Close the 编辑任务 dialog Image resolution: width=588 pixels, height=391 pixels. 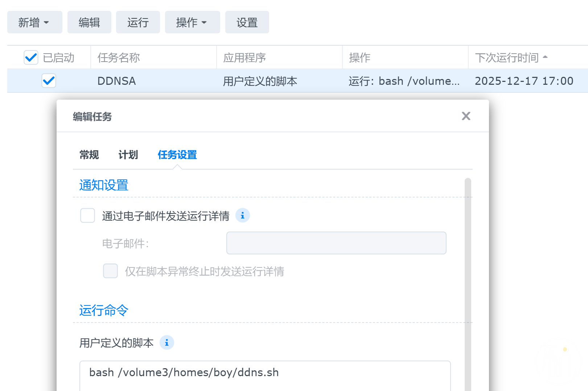pyautogui.click(x=466, y=116)
